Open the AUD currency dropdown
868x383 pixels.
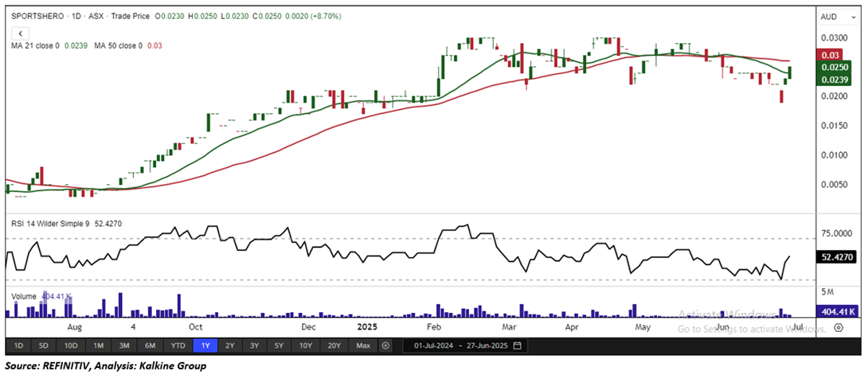point(837,18)
